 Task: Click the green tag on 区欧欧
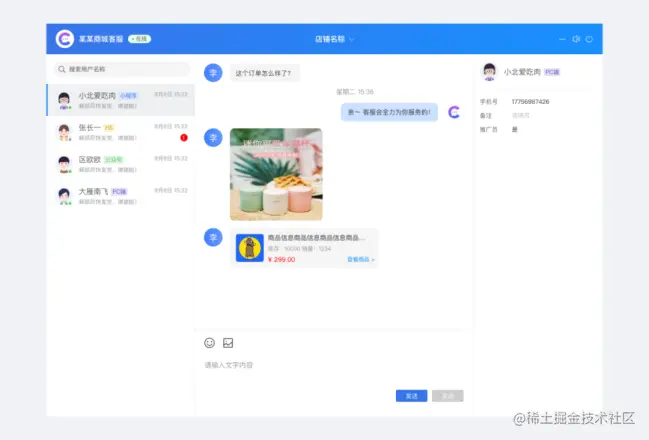[113, 160]
